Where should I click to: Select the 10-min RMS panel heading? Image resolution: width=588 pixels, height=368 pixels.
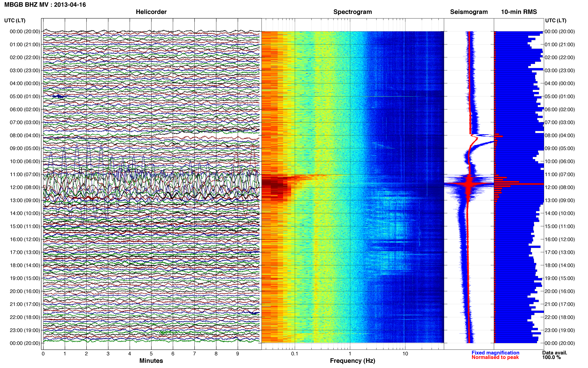(519, 12)
